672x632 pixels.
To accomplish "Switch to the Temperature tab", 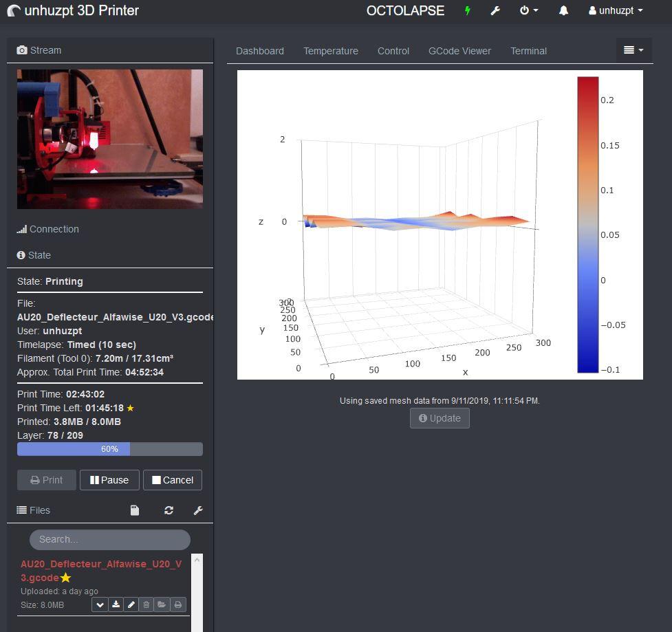I will tap(331, 51).
